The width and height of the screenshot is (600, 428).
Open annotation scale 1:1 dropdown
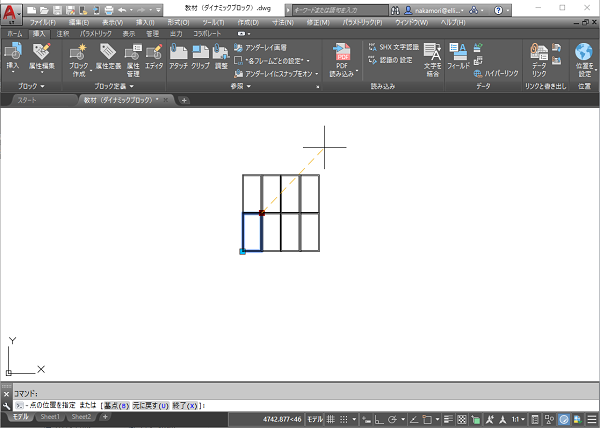point(518,420)
